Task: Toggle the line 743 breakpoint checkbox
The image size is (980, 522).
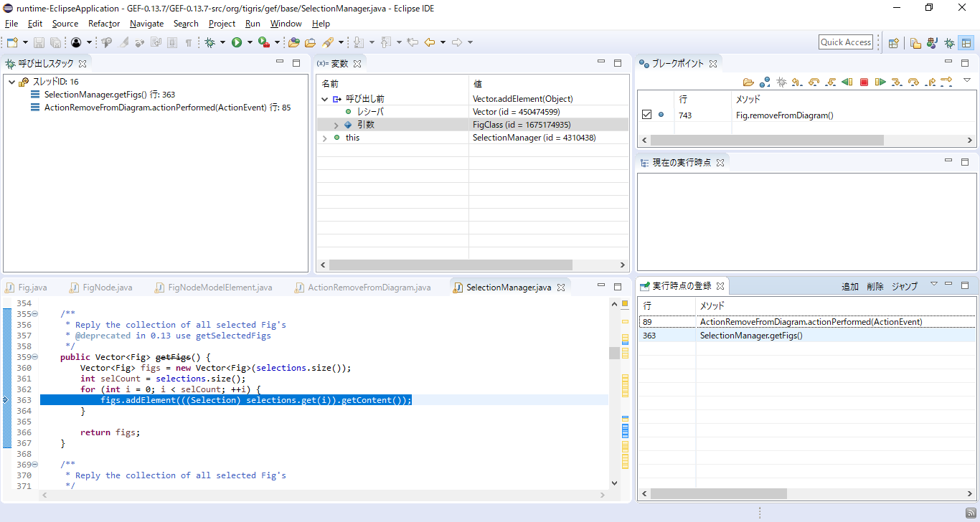Action: [x=646, y=115]
